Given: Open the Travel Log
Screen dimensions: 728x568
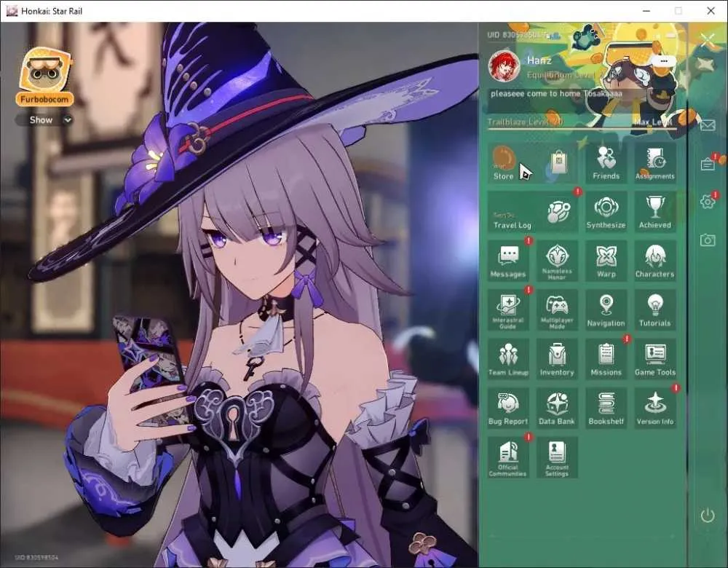Looking at the screenshot, I should point(533,212).
